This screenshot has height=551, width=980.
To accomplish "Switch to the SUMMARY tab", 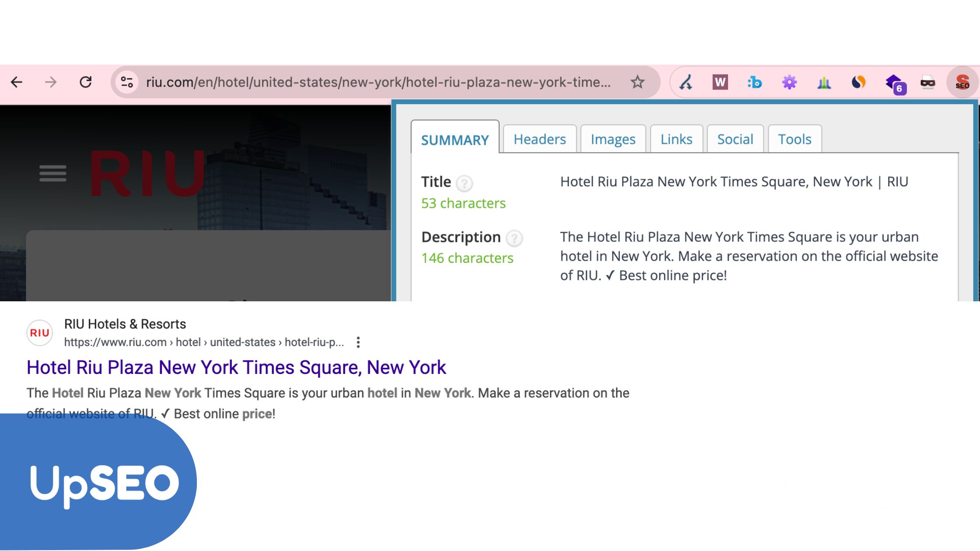I will coord(455,139).
